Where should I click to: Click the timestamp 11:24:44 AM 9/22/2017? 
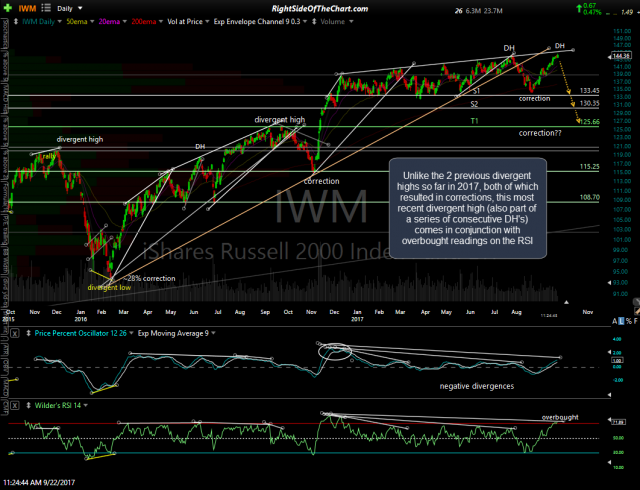click(x=39, y=483)
